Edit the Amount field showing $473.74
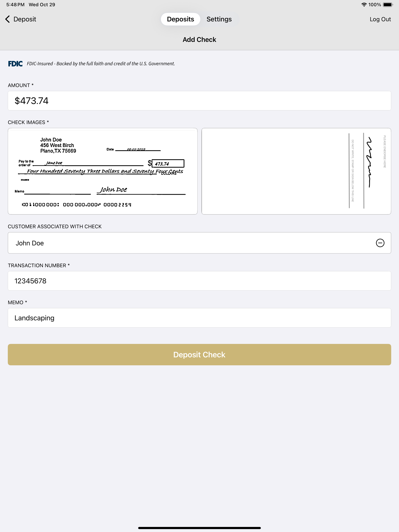Image resolution: width=399 pixels, height=532 pixels. (x=199, y=101)
